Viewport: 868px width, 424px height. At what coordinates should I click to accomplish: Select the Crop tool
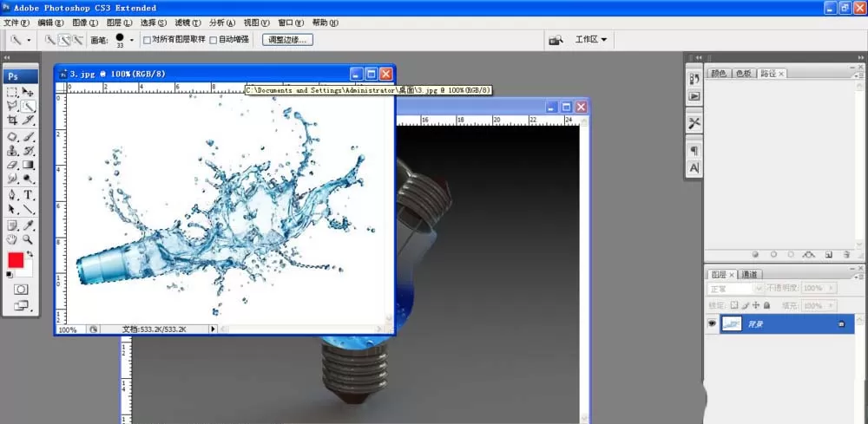[x=13, y=121]
